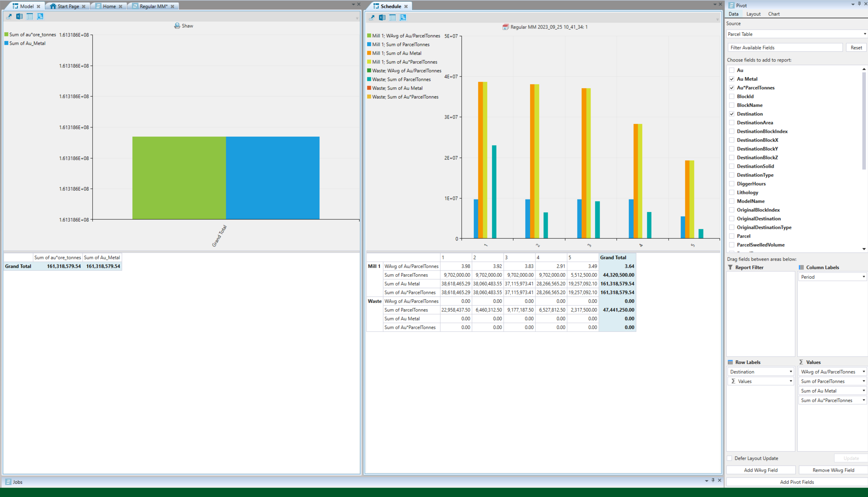Open the Regular MM* document tab

(153, 6)
